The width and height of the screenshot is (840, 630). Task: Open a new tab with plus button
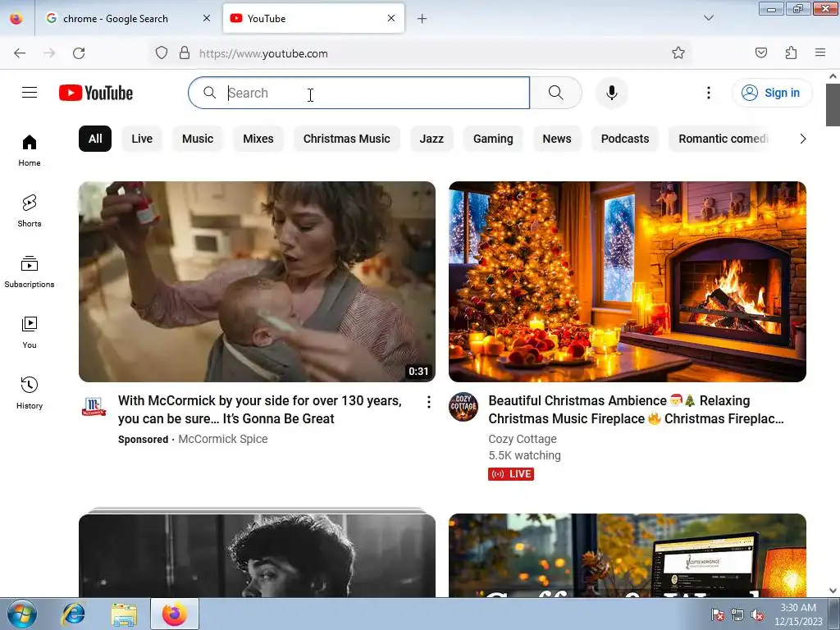[x=422, y=19]
